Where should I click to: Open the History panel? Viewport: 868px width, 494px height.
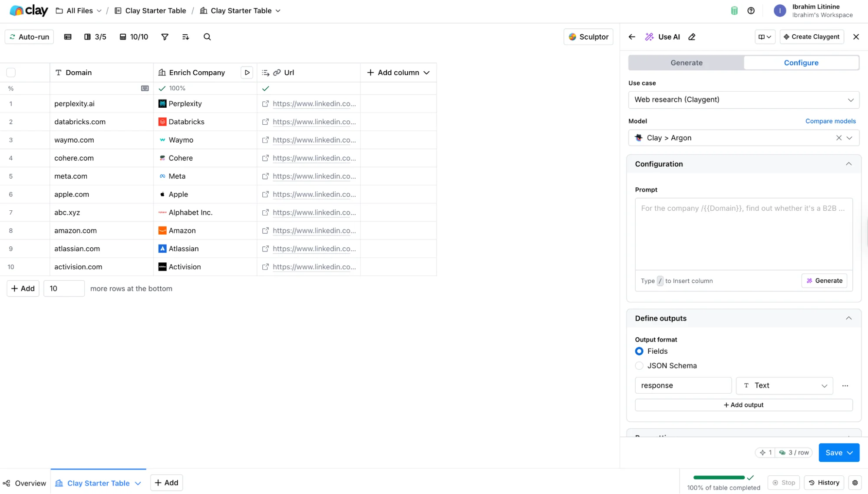824,483
